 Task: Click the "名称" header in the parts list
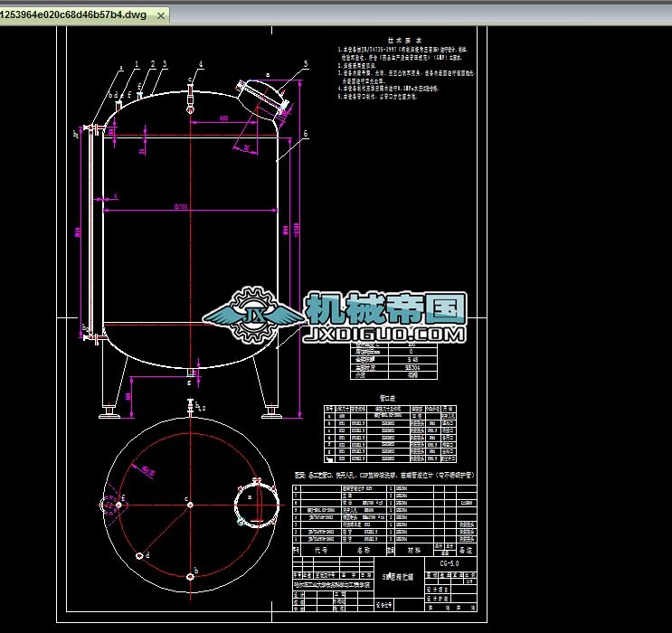tap(364, 551)
